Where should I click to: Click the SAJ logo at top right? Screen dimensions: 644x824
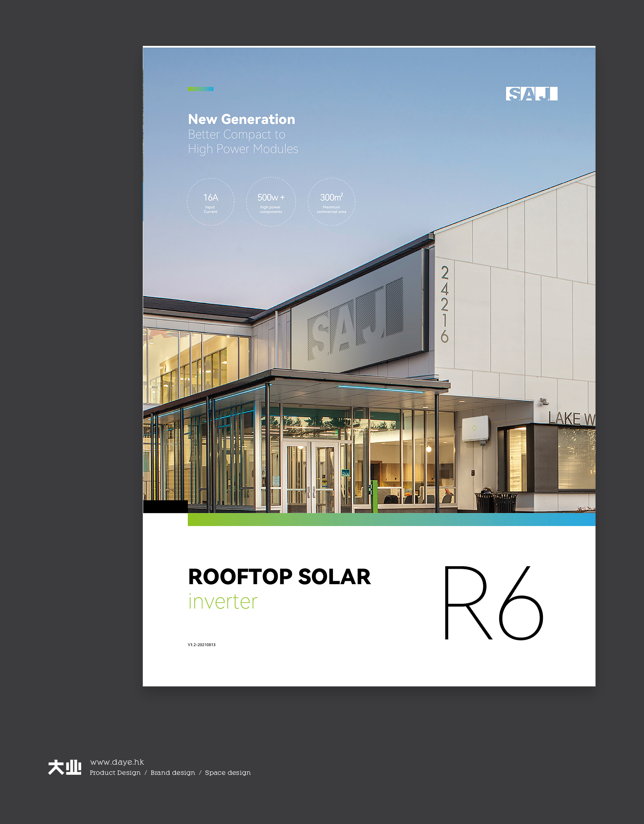pos(532,94)
